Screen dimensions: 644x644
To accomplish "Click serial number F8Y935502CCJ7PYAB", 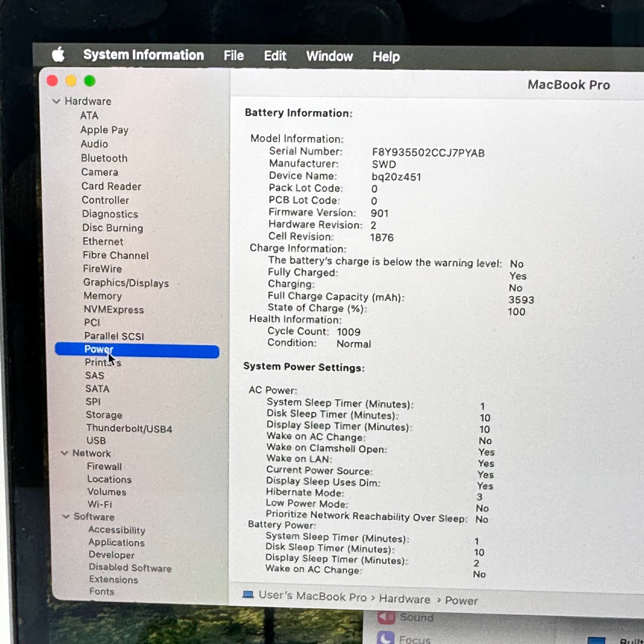I will coord(428,153).
